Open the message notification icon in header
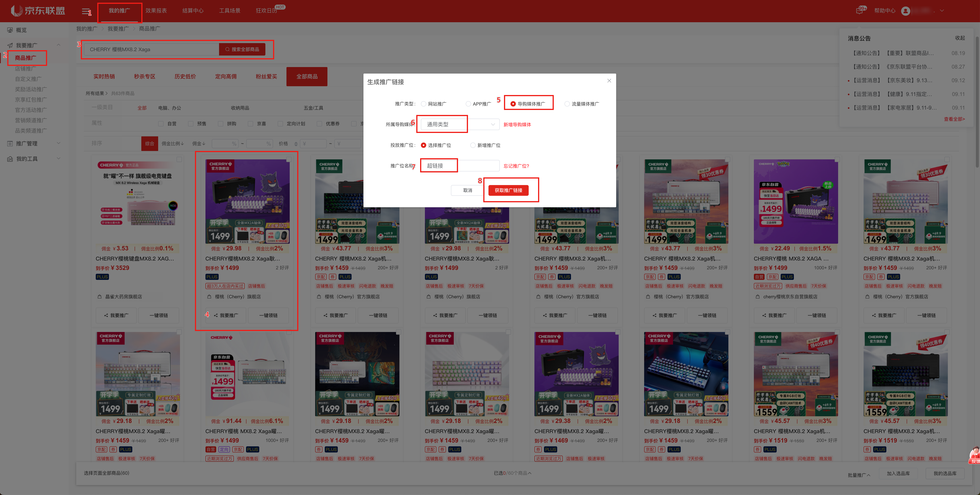 [x=859, y=11]
